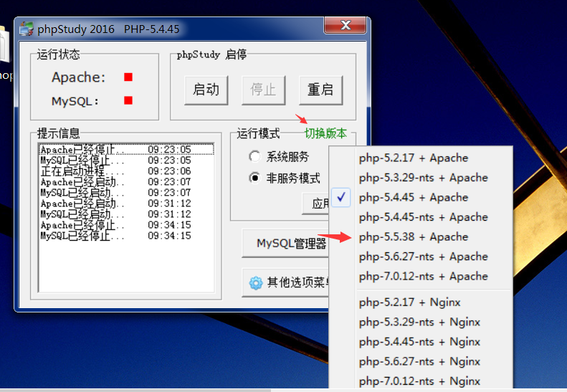567x392 pixels.
Task: Choose php-5.4.45-nts + Nginx
Action: (x=421, y=342)
